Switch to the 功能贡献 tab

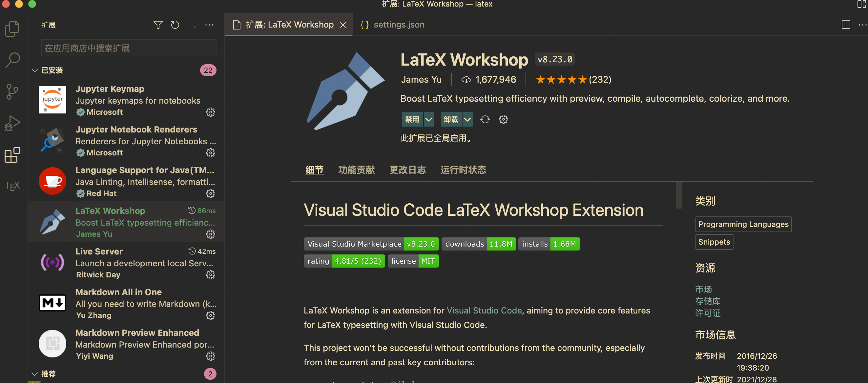pos(356,170)
